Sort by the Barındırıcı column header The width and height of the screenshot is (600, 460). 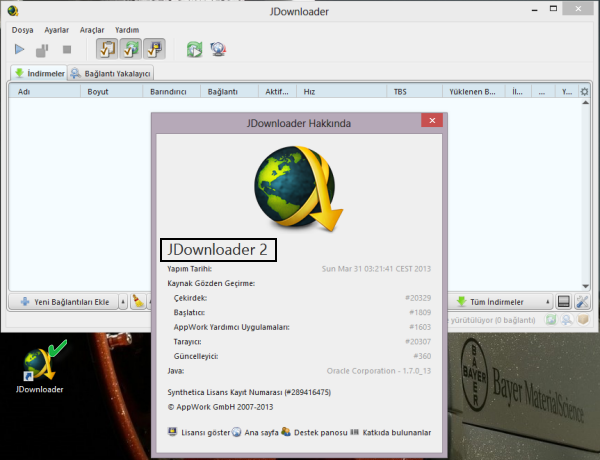pos(171,92)
